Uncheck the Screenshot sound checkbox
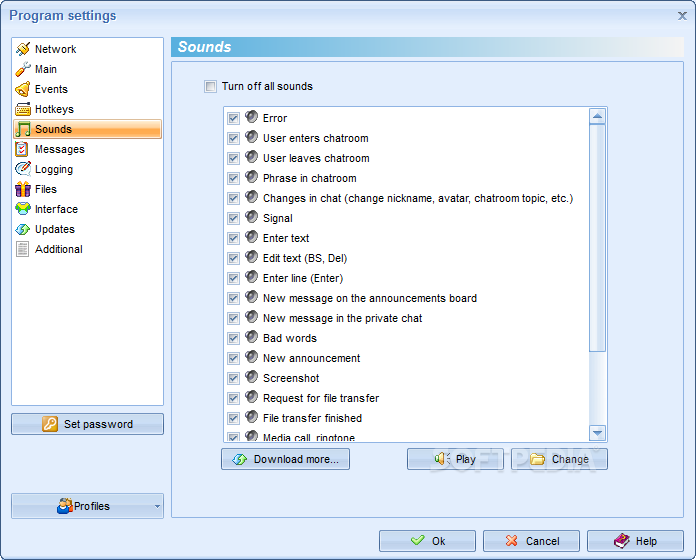 point(233,378)
